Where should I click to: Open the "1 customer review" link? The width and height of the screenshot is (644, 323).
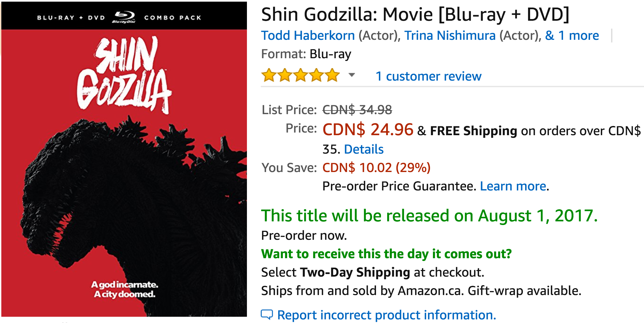tap(428, 76)
